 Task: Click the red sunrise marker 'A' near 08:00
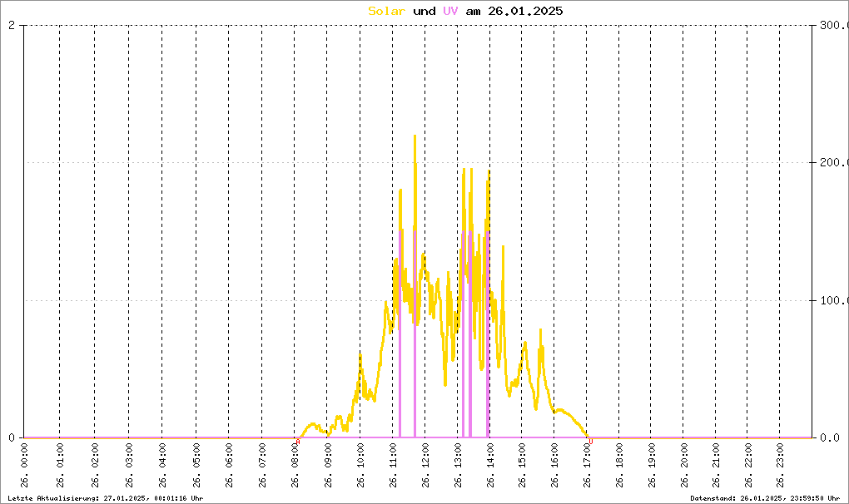[298, 442]
